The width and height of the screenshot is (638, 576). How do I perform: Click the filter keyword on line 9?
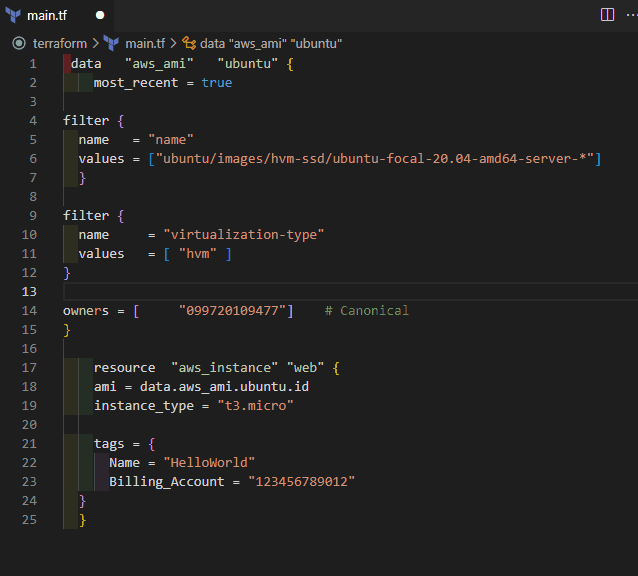click(x=86, y=216)
